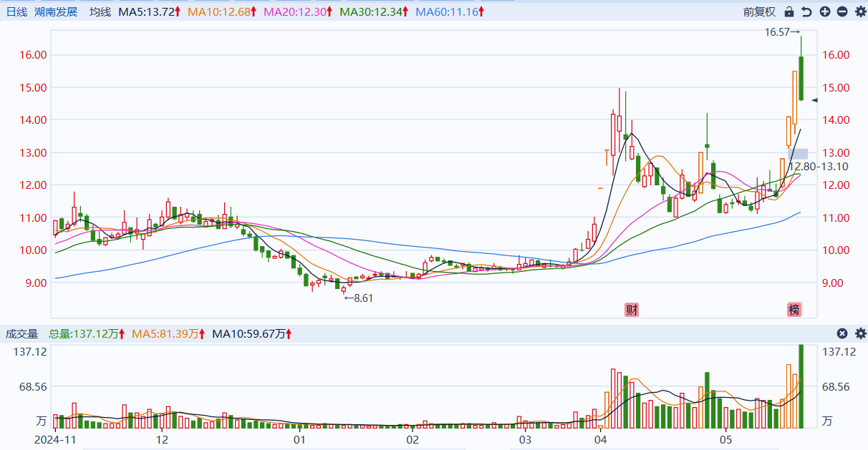Click the MA30:12.34 indicator value
This screenshot has width=868, height=450.
(x=374, y=12)
